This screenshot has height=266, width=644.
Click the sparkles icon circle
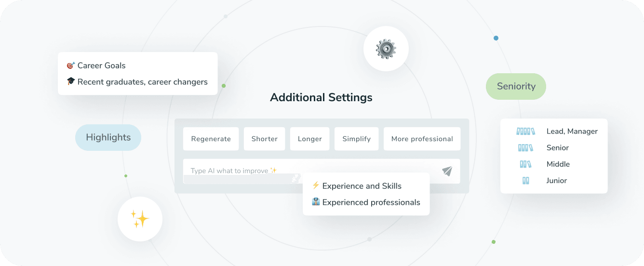click(140, 219)
